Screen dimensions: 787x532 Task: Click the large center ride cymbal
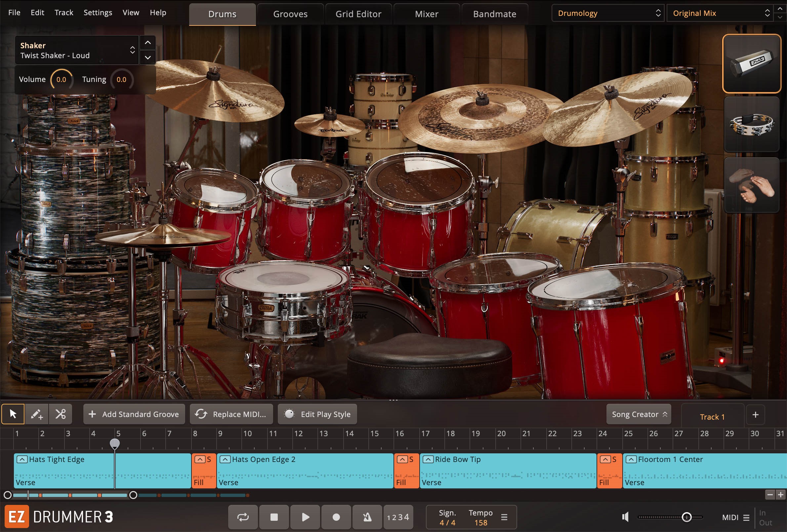481,118
